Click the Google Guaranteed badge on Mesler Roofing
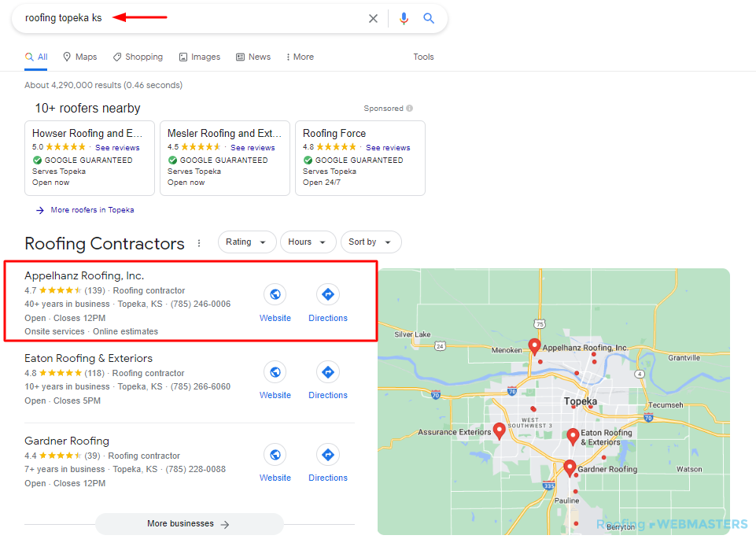Image resolution: width=756 pixels, height=539 pixels. pyautogui.click(x=217, y=160)
